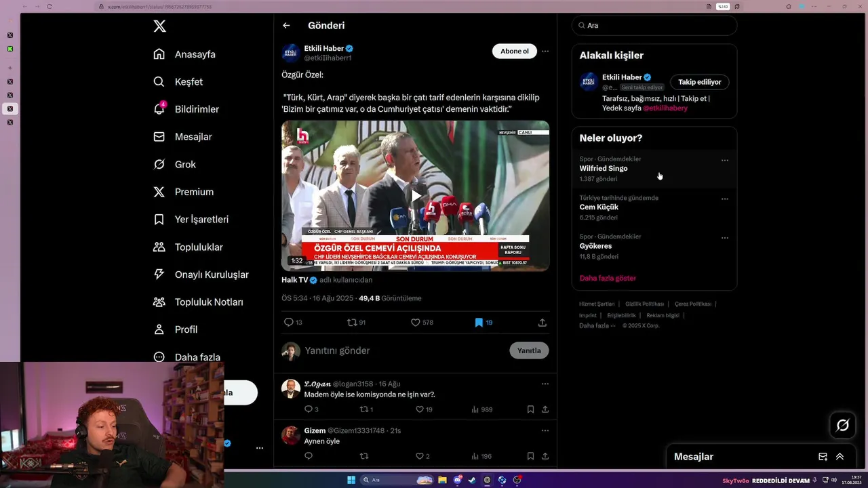Bookmark L.Ogan's comment
Image resolution: width=868 pixels, height=488 pixels.
(x=530, y=409)
